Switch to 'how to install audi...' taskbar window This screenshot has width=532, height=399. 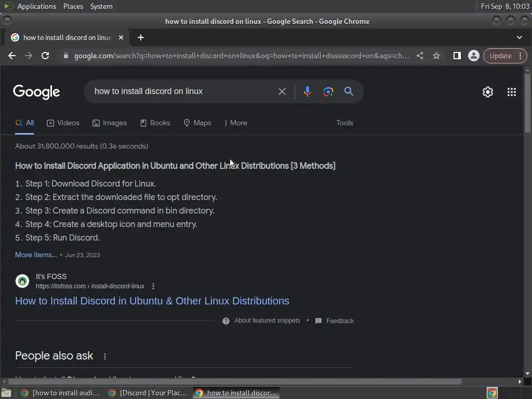[60, 393]
